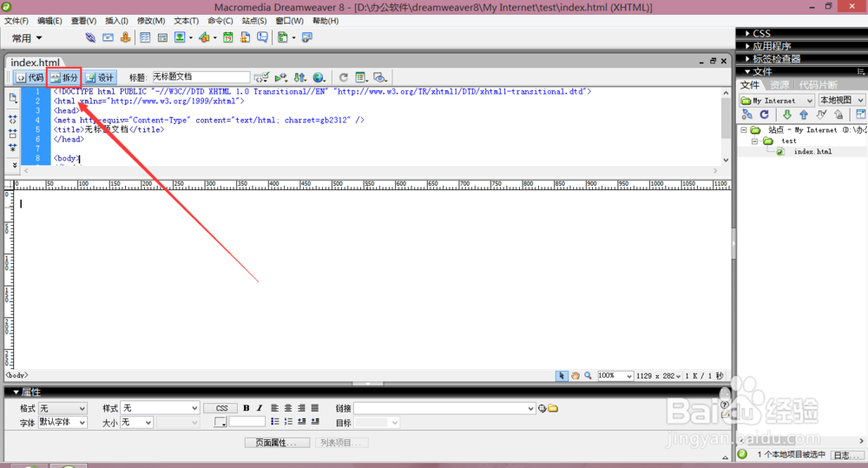This screenshot has height=468, width=868.
Task: Select the Hand tool in status bar
Action: coord(575,375)
